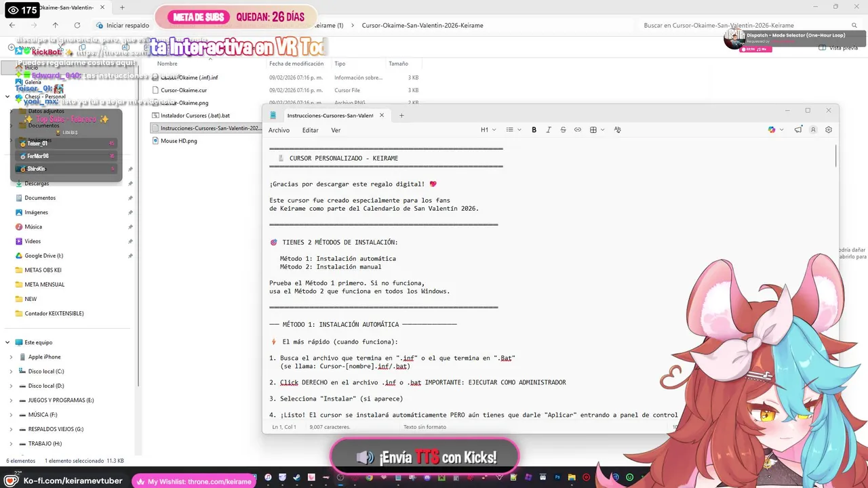This screenshot has height=488, width=868.
Task: Expand Disco local (D:) tree node
Action: click(11, 386)
